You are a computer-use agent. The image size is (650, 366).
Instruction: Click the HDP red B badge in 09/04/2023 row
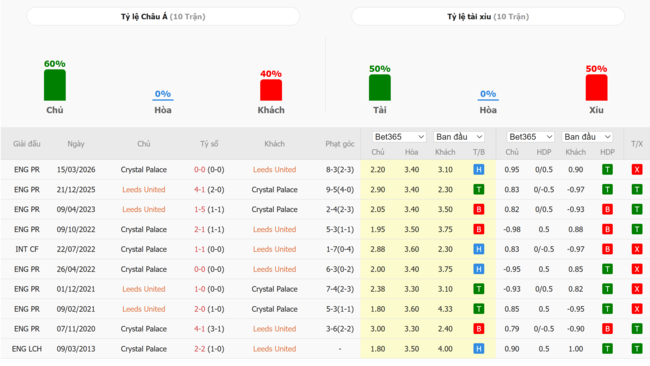[607, 209]
